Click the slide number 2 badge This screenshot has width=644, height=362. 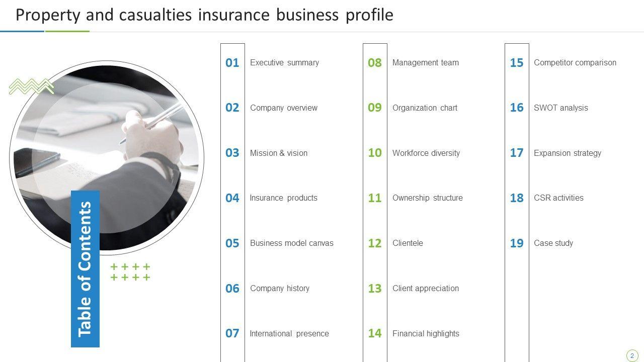632,355
